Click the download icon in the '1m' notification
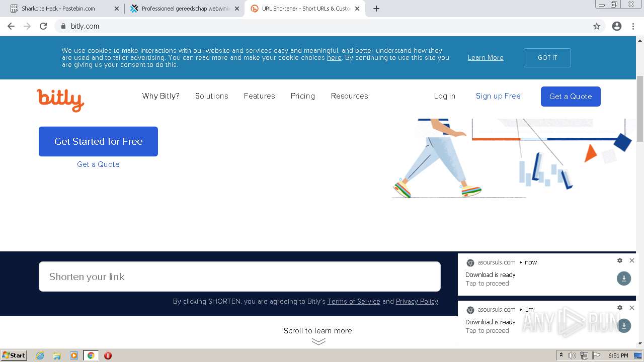Viewport: 644px width, 362px height. click(624, 325)
